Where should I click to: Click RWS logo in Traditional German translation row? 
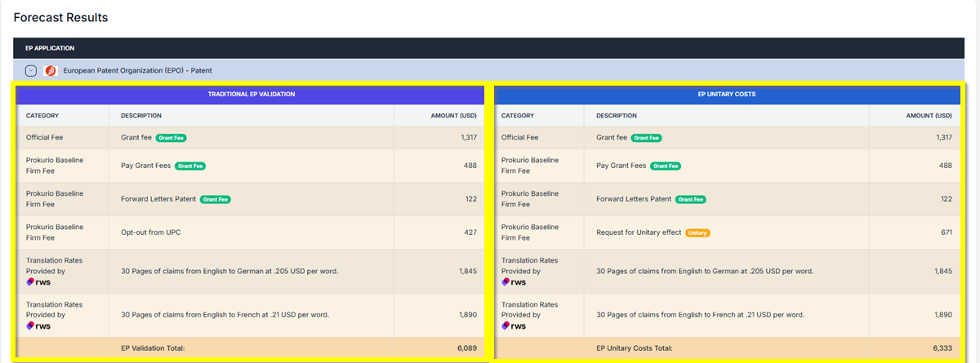click(38, 281)
